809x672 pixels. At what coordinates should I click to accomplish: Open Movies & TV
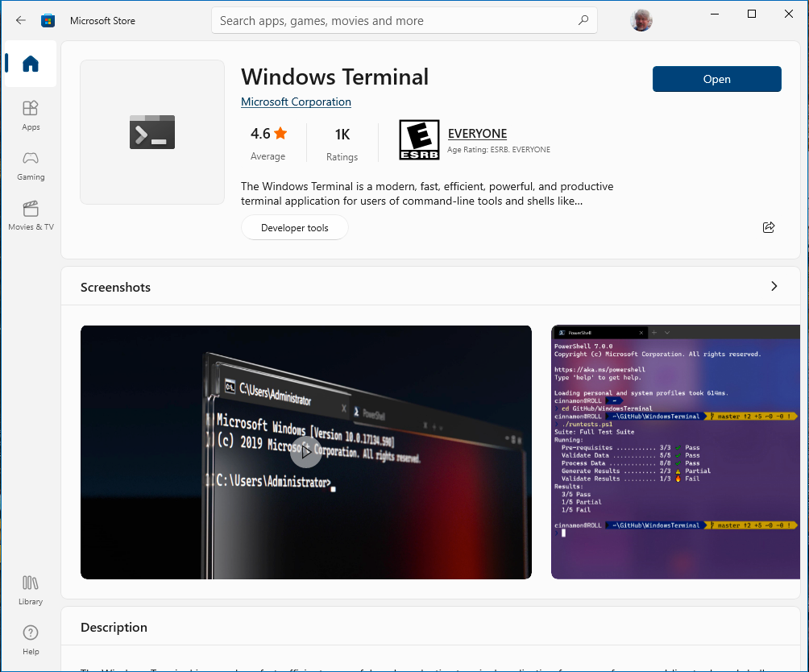click(30, 214)
